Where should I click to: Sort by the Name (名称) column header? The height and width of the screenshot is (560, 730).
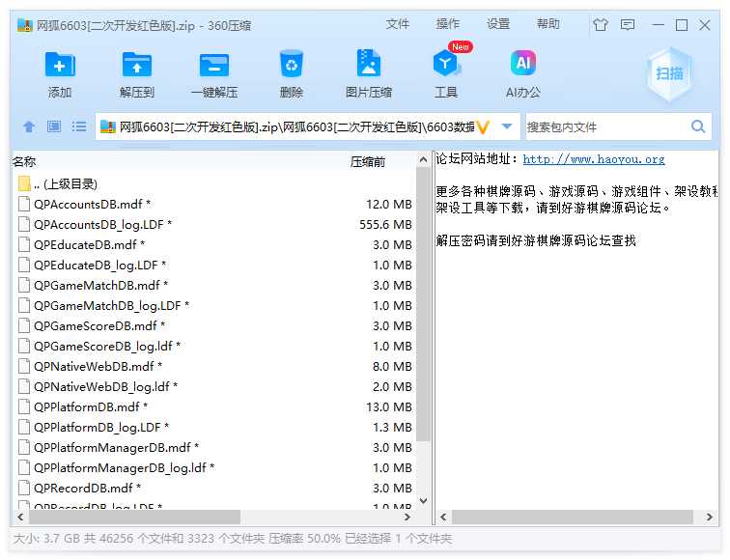point(24,161)
